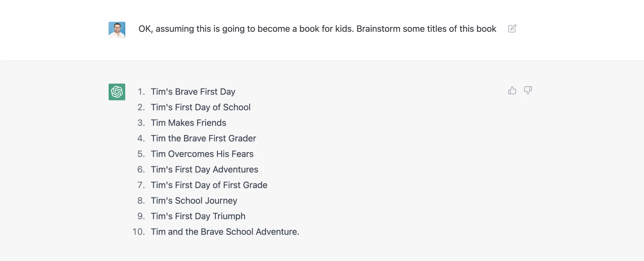The image size is (644, 261).
Task: Select the title 'Tim's Brave First Day'
Action: pyautogui.click(x=193, y=91)
